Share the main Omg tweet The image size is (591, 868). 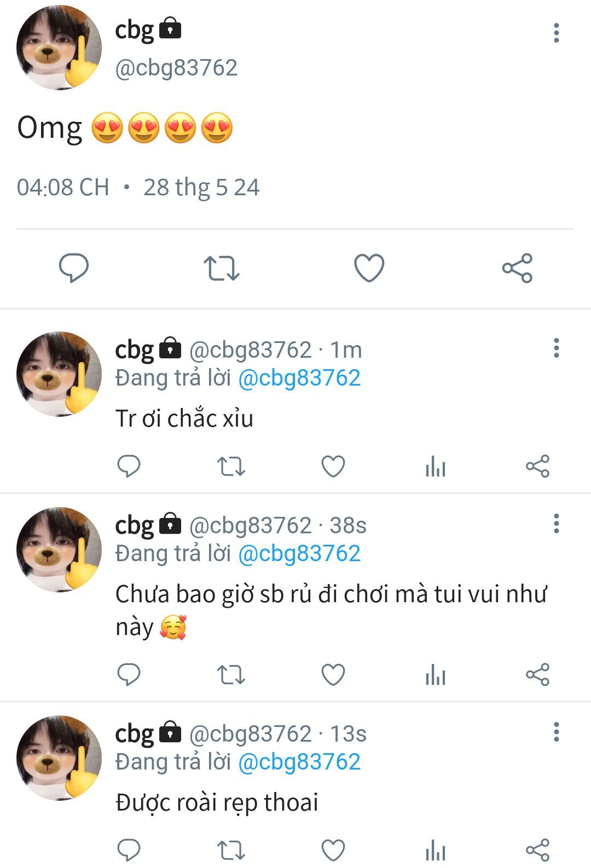(517, 268)
